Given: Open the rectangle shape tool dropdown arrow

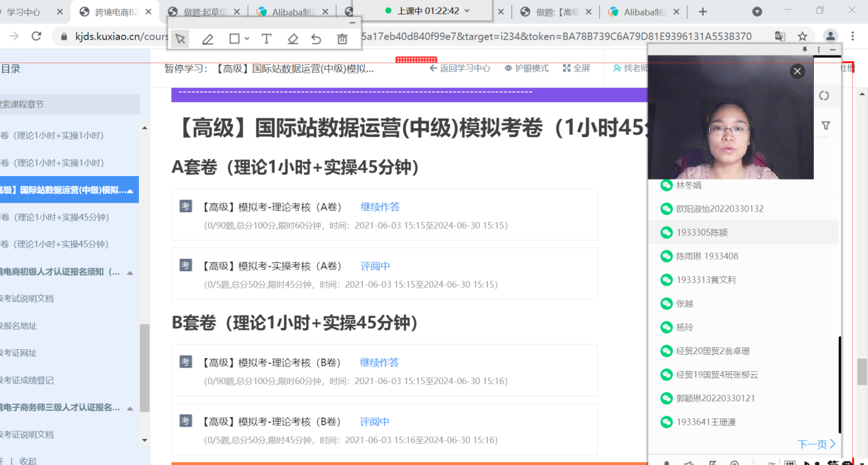Looking at the screenshot, I should pos(247,39).
